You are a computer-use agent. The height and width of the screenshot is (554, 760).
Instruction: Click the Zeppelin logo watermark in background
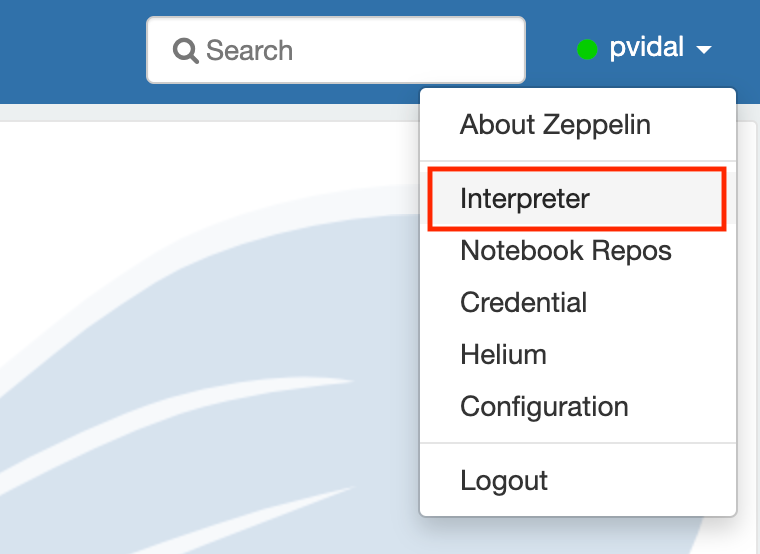[200, 400]
